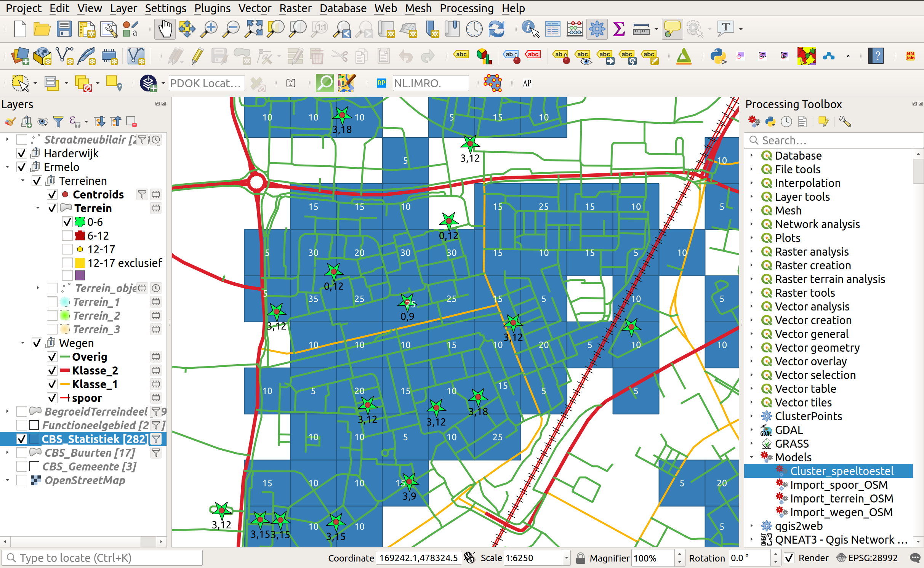Click the green 0-6 symbol swatch
This screenshot has height=568, width=924.
(x=80, y=222)
